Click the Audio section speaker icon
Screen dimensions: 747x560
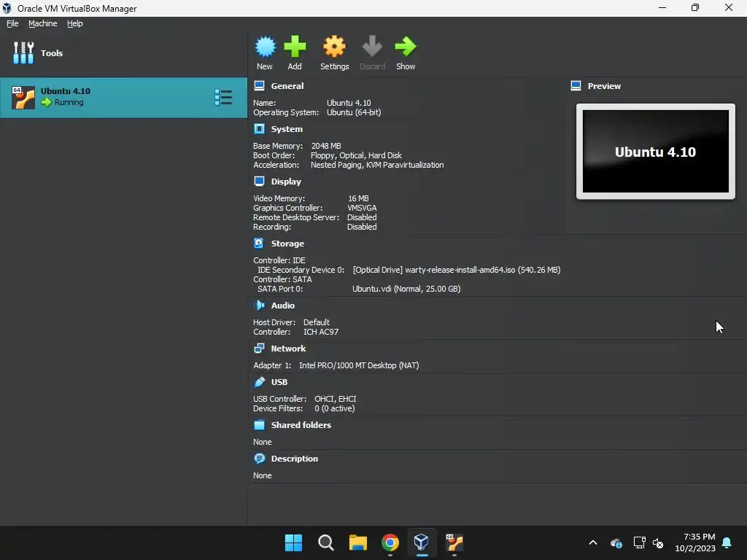(x=259, y=306)
